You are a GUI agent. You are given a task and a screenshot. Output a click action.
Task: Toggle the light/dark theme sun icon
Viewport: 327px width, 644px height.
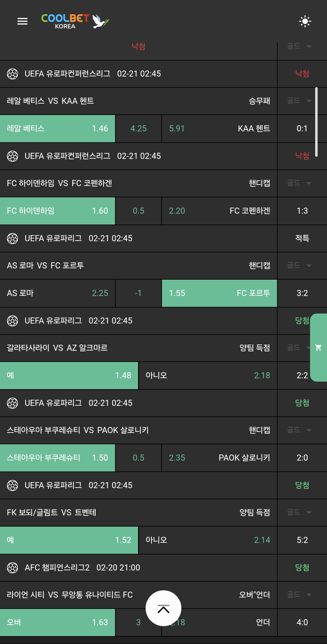305,21
